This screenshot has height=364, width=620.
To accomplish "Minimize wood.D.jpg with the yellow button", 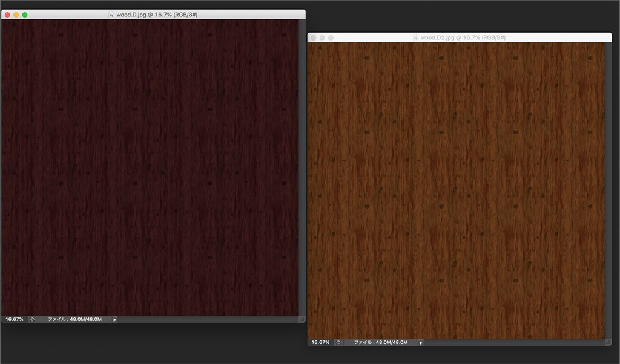I will point(16,15).
